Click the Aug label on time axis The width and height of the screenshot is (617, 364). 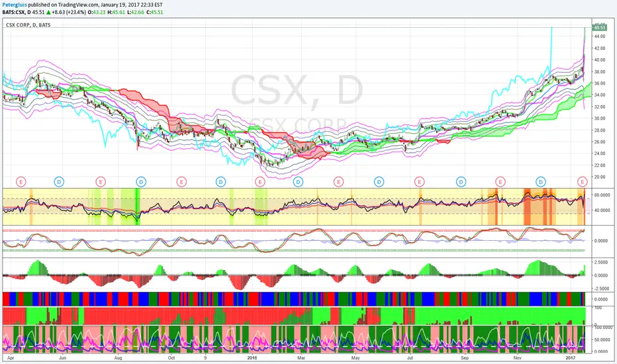point(118,358)
